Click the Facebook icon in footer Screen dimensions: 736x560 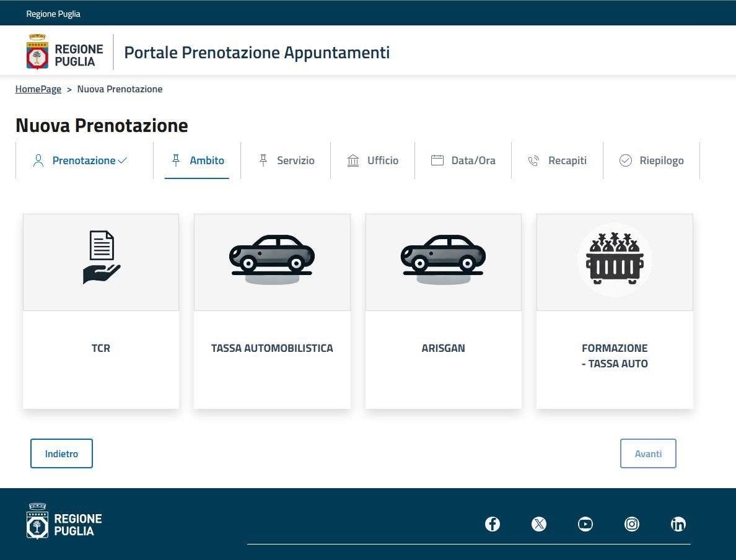coord(493,524)
